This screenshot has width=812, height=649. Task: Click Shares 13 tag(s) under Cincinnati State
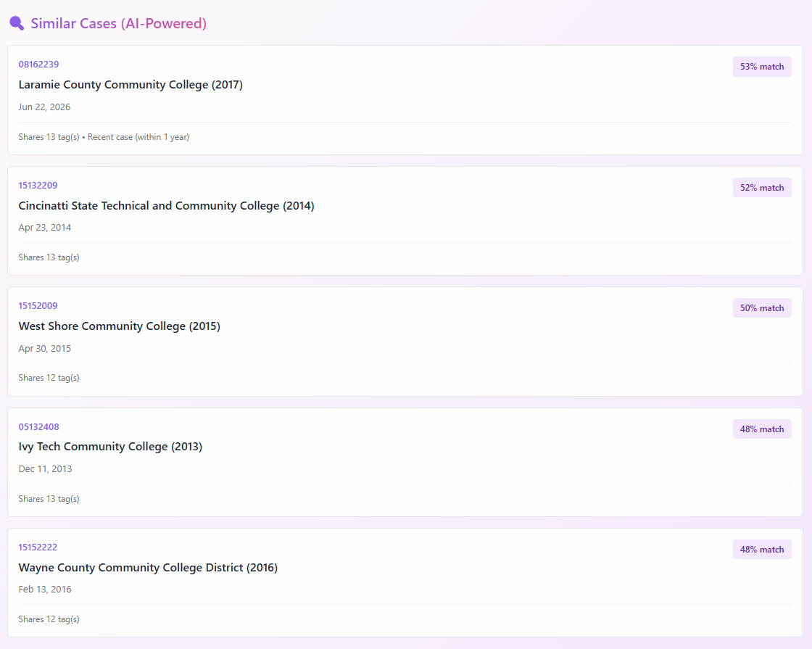point(49,257)
